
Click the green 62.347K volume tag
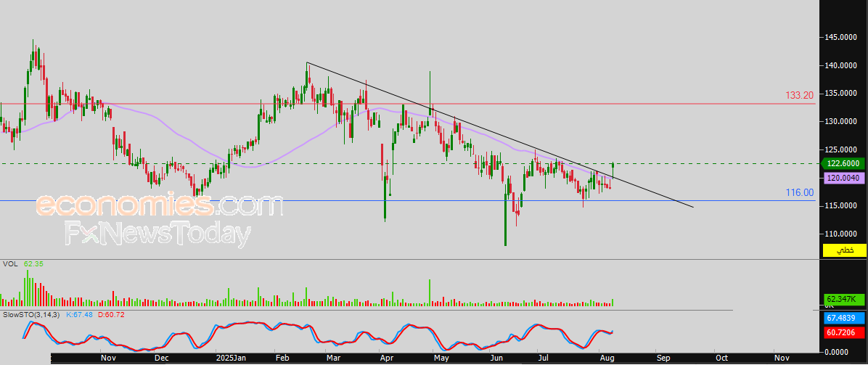(843, 300)
